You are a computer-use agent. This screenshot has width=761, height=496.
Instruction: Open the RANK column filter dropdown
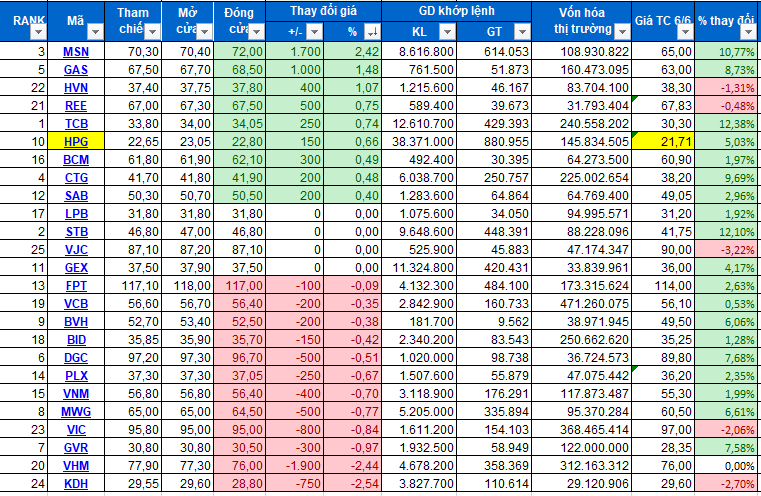pyautogui.click(x=38, y=33)
